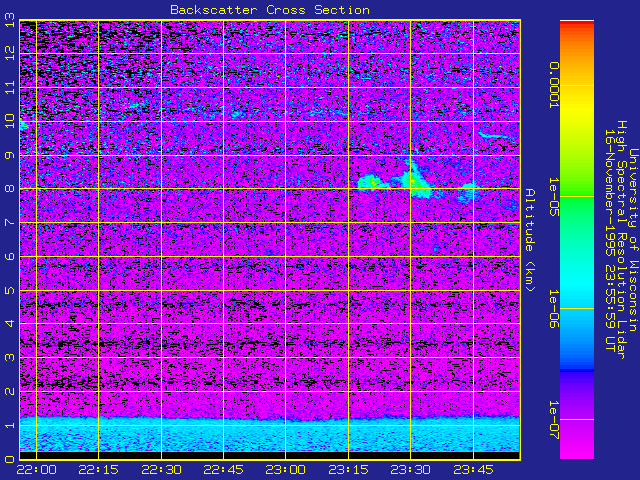Screen dimensions: 640x480
Task: Click the 'Backscatter Cross Section' title
Action: click(x=270, y=10)
